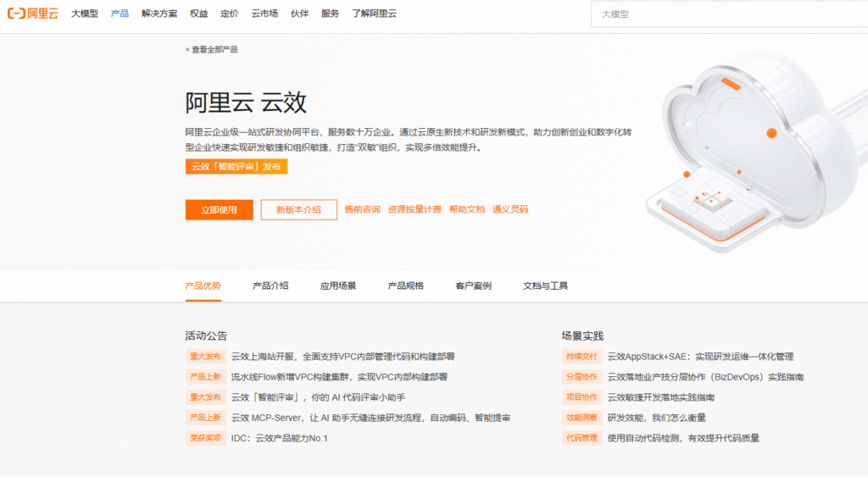Click the 代码管理 tag

[581, 438]
